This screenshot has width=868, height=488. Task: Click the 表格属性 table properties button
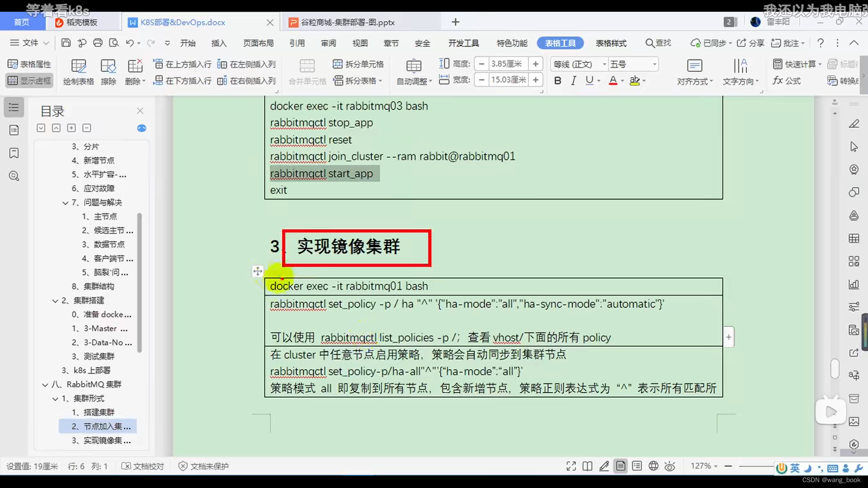(29, 64)
